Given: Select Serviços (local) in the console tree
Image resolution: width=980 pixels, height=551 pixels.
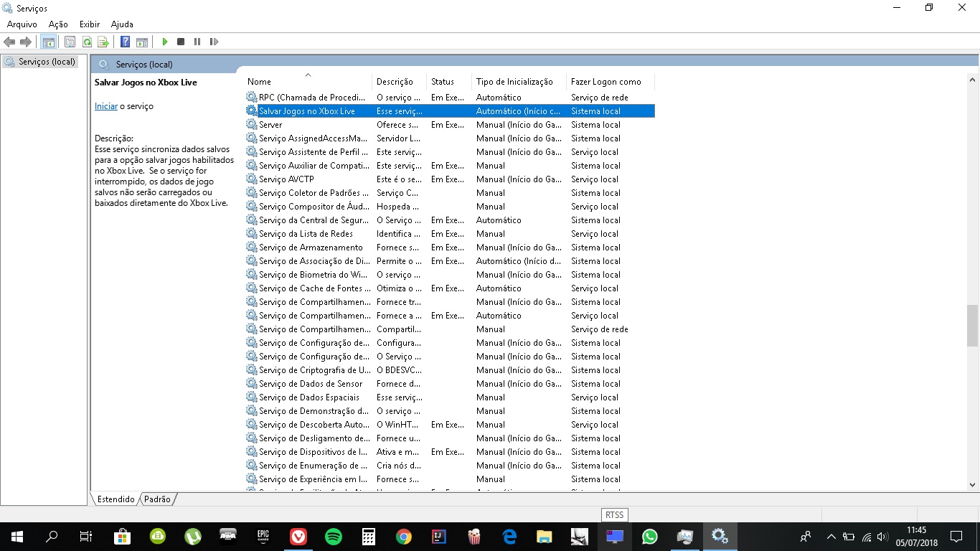Looking at the screenshot, I should [40, 62].
